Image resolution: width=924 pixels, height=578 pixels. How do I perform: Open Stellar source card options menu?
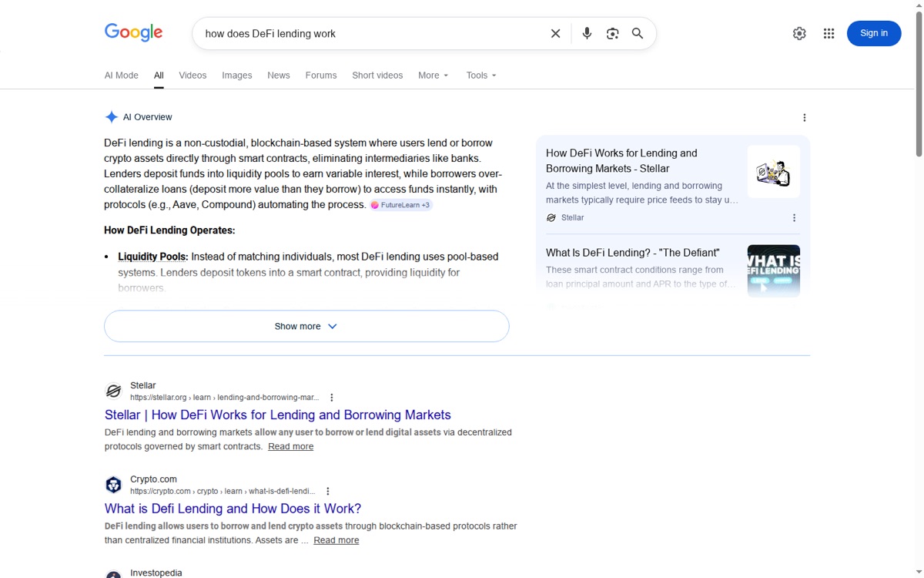794,218
